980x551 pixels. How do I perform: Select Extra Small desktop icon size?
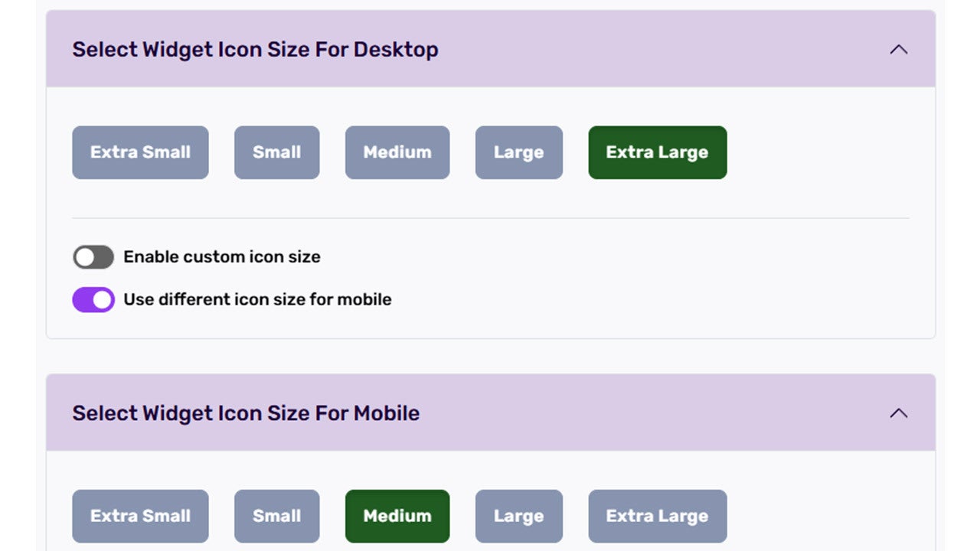[x=140, y=152]
